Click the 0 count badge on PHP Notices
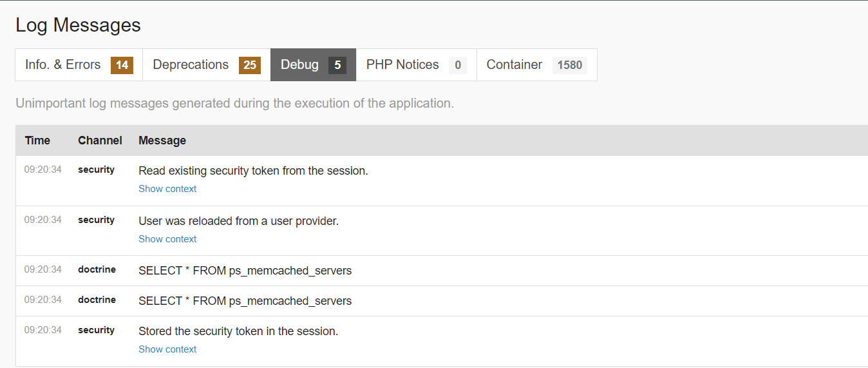This screenshot has height=368, width=868. (458, 65)
